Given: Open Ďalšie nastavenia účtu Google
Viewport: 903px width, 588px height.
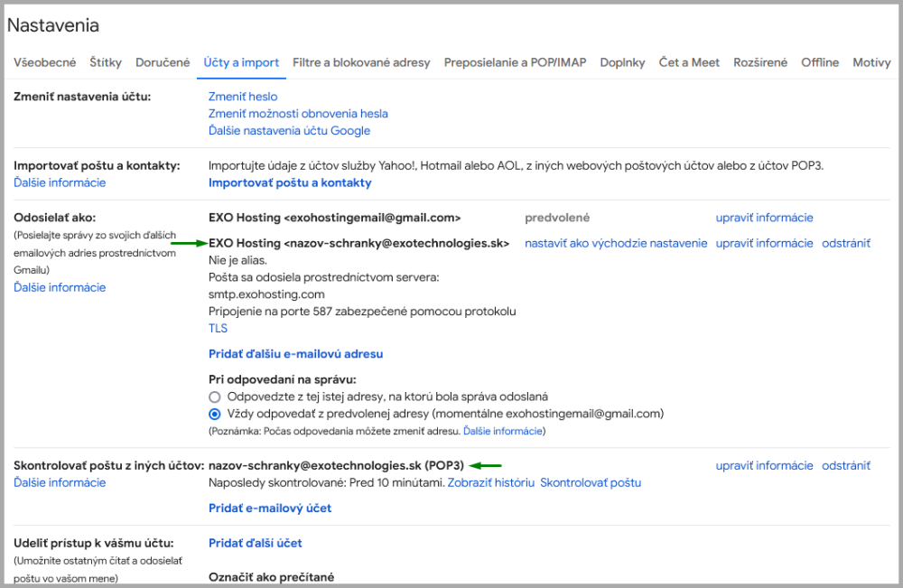Looking at the screenshot, I should pos(289,131).
